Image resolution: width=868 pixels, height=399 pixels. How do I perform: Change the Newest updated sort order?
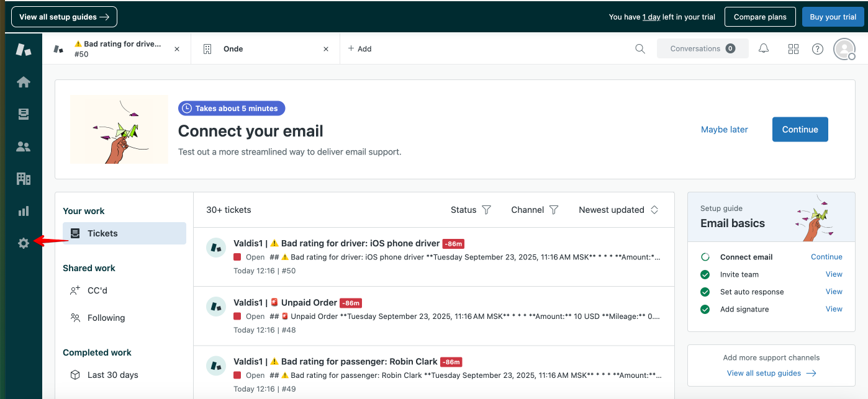coord(618,210)
